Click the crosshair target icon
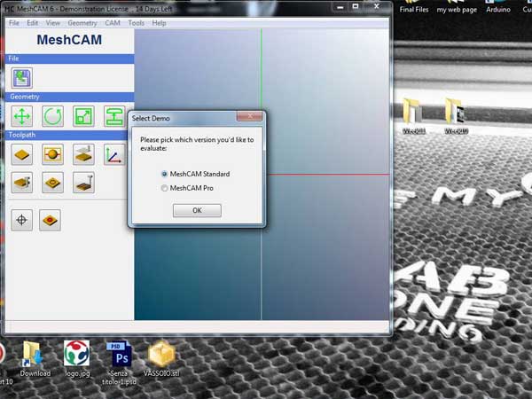This screenshot has width=532, height=399. pyautogui.click(x=21, y=220)
